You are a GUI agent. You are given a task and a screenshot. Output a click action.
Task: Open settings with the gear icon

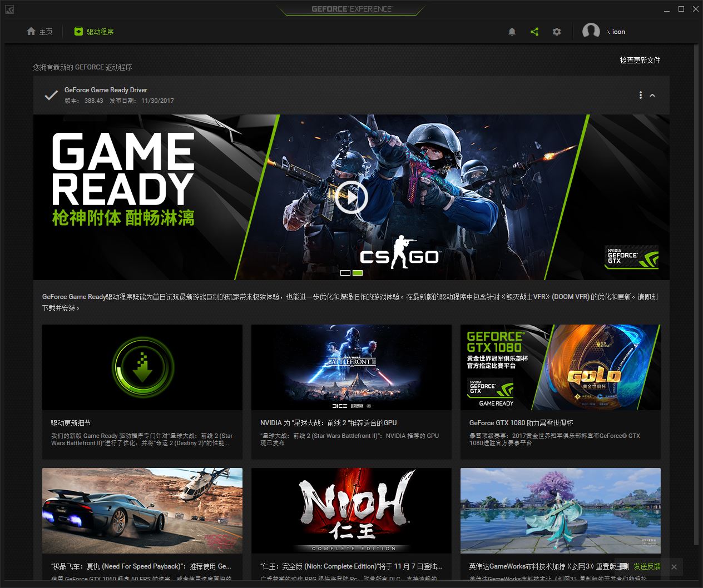click(x=557, y=32)
